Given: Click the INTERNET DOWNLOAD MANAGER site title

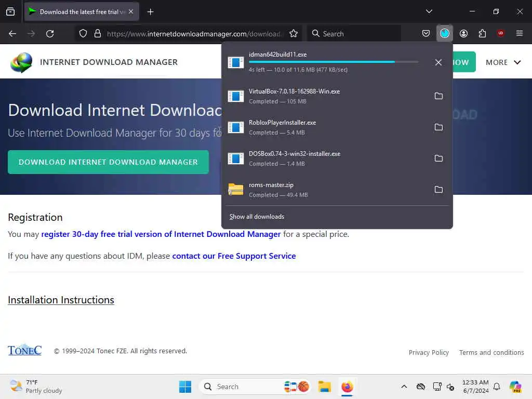Looking at the screenshot, I should [x=109, y=62].
